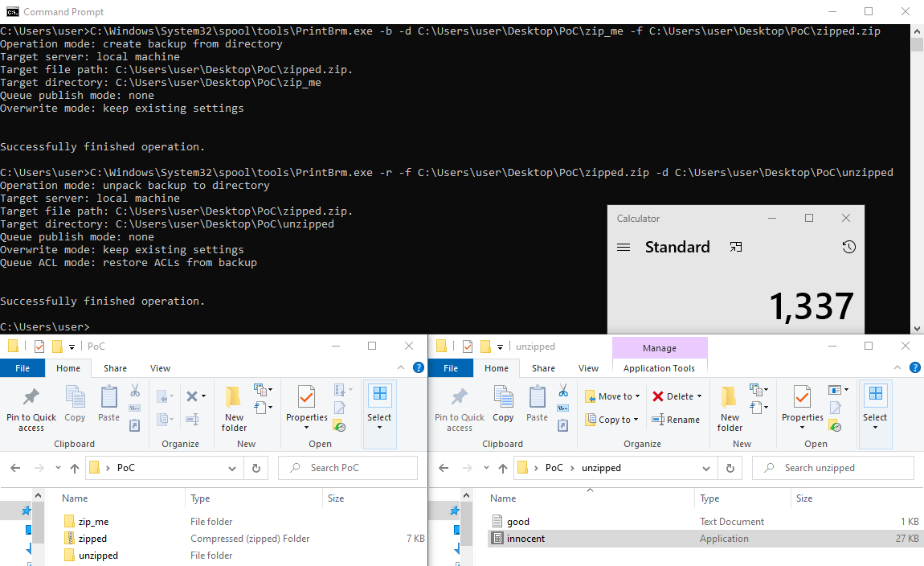Click Cut scissors icon in unzipped window
Screen dimensions: 924x566
point(563,390)
